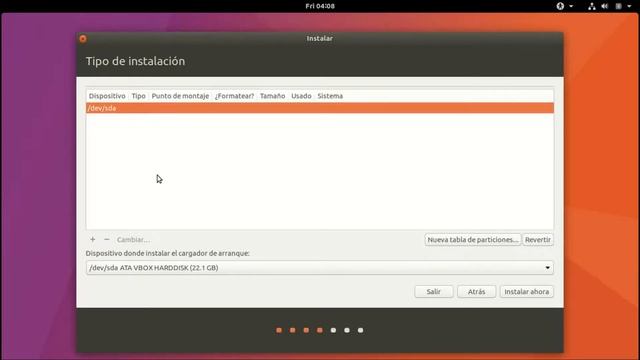The height and width of the screenshot is (360, 640).
Task: Click Salir to quit installer
Action: [x=433, y=291]
